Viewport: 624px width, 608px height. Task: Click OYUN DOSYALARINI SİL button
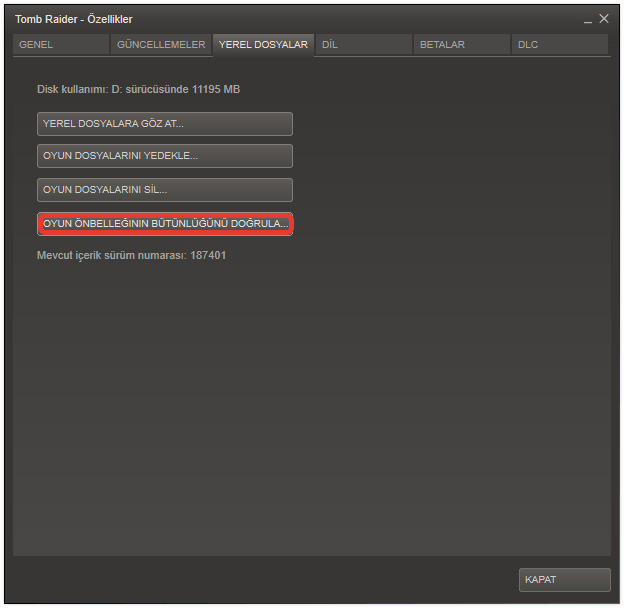pyautogui.click(x=165, y=190)
